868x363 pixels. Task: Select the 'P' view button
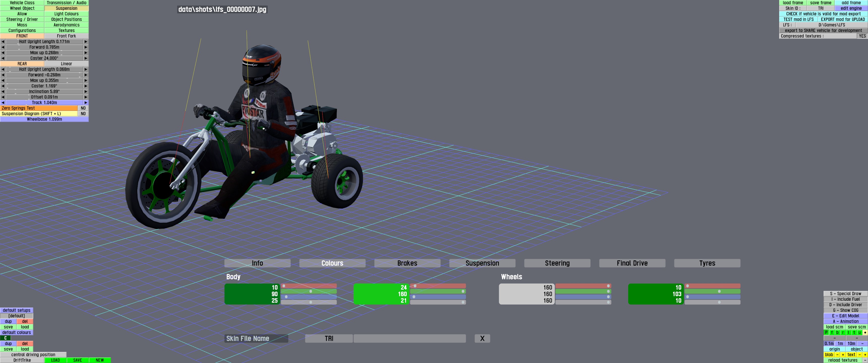pos(826,333)
